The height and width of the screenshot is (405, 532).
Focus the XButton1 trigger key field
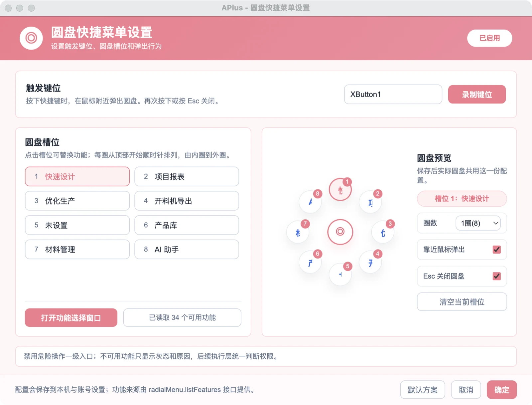click(393, 95)
